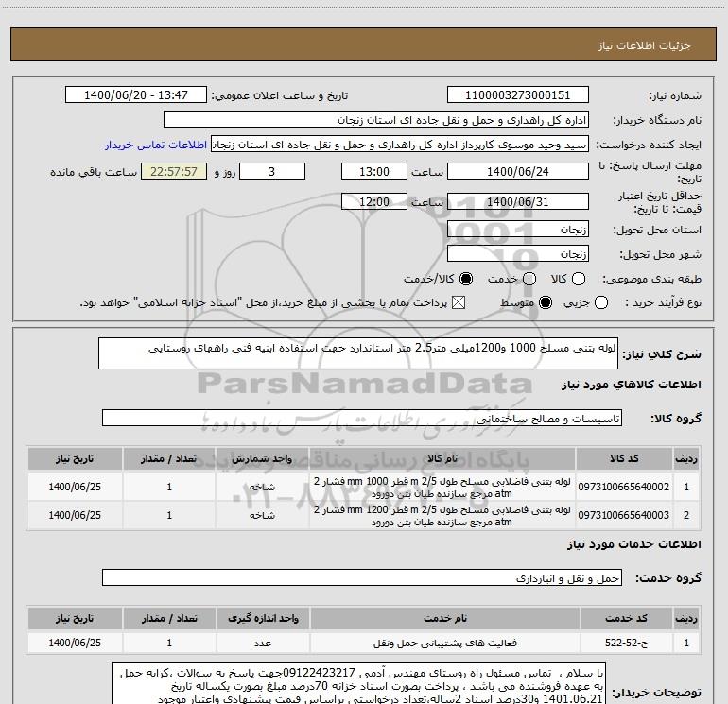
Task: Click the remaining time counter 22:57:57
Action: pyautogui.click(x=174, y=171)
